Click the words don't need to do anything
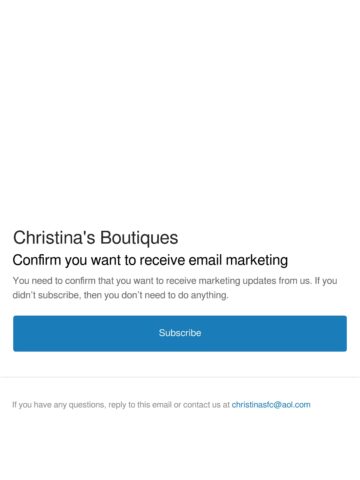This screenshot has width=360, height=480. tap(175, 295)
